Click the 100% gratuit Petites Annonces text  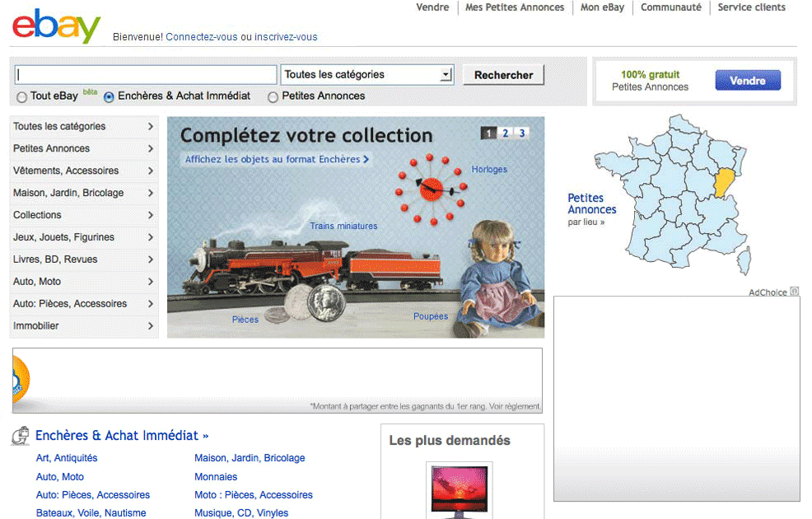(x=650, y=81)
